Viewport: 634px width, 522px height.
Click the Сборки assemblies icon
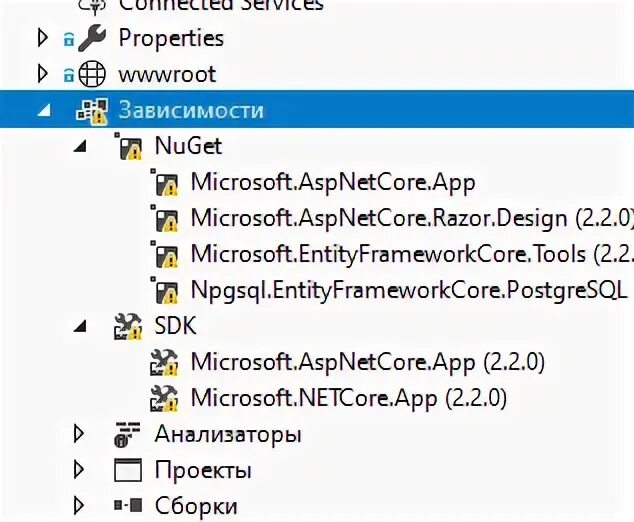pos(128,505)
